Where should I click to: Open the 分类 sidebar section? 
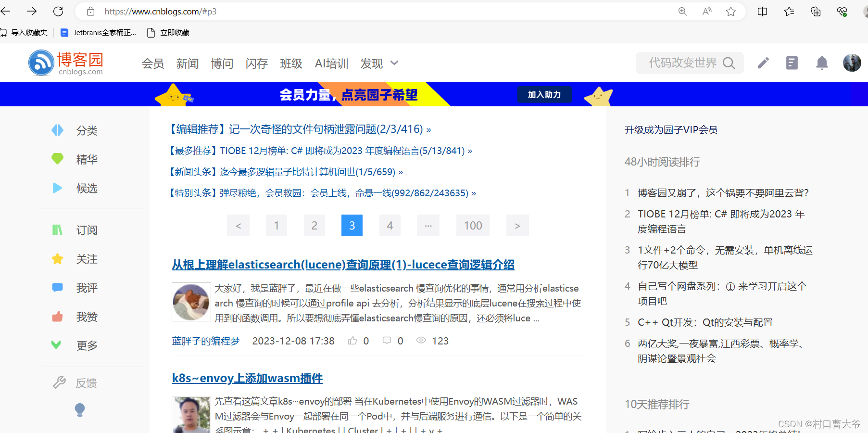pos(87,130)
